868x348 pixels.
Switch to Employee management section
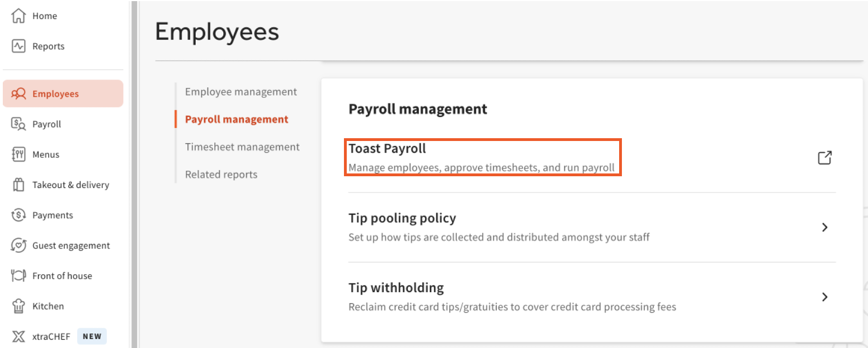pos(241,92)
